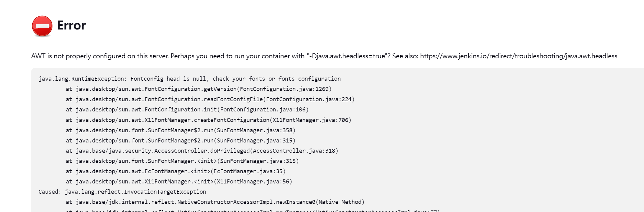Click the red error stop icon

tap(42, 26)
